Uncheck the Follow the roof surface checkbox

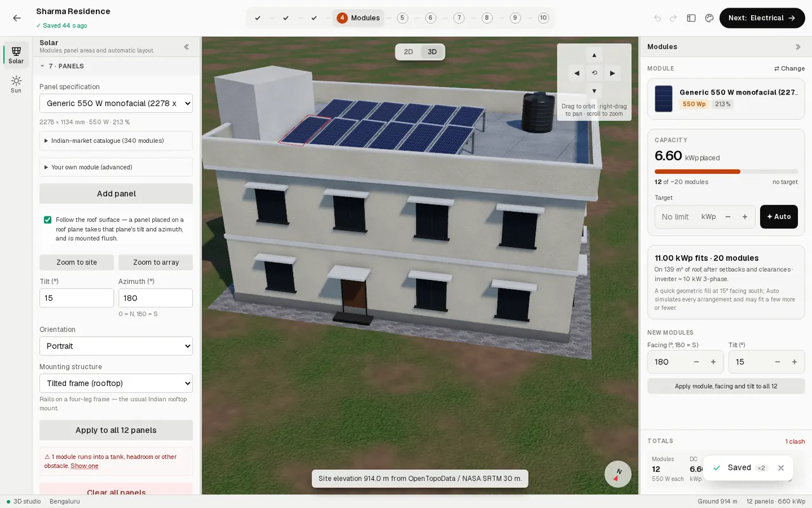pos(48,220)
